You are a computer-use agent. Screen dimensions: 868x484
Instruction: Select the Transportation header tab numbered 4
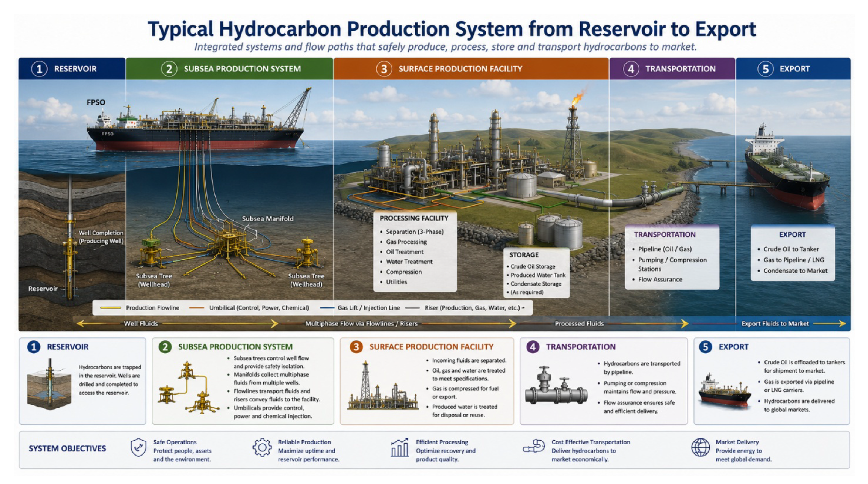[672, 69]
